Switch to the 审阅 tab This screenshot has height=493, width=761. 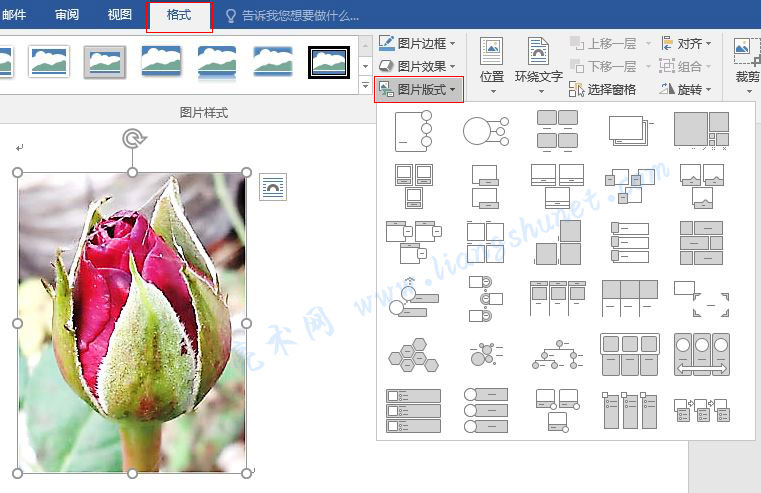(67, 15)
